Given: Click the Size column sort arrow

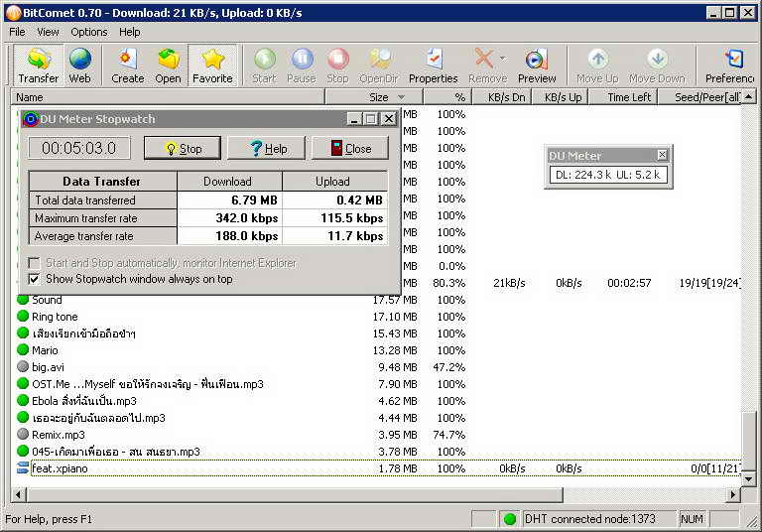Looking at the screenshot, I should point(401,97).
